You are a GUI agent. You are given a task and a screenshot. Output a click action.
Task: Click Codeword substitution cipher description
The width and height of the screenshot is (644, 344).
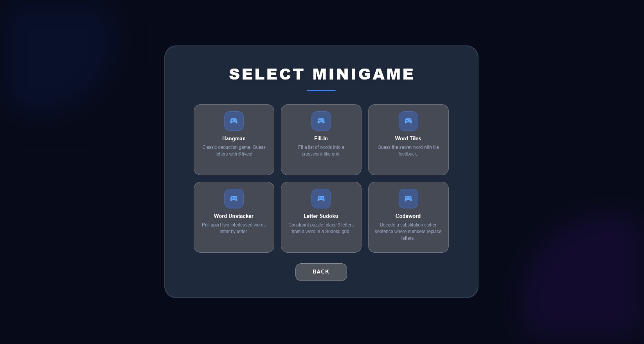click(x=408, y=232)
